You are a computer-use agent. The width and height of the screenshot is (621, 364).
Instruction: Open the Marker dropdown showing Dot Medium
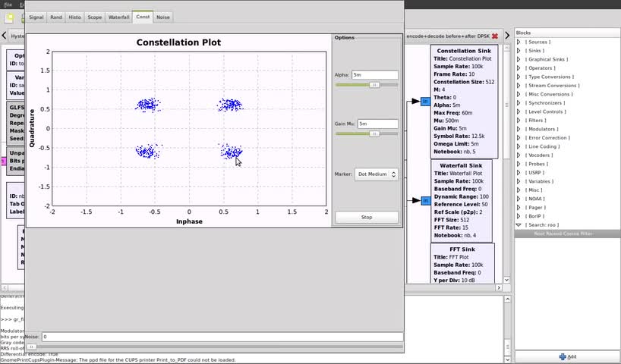pos(377,174)
